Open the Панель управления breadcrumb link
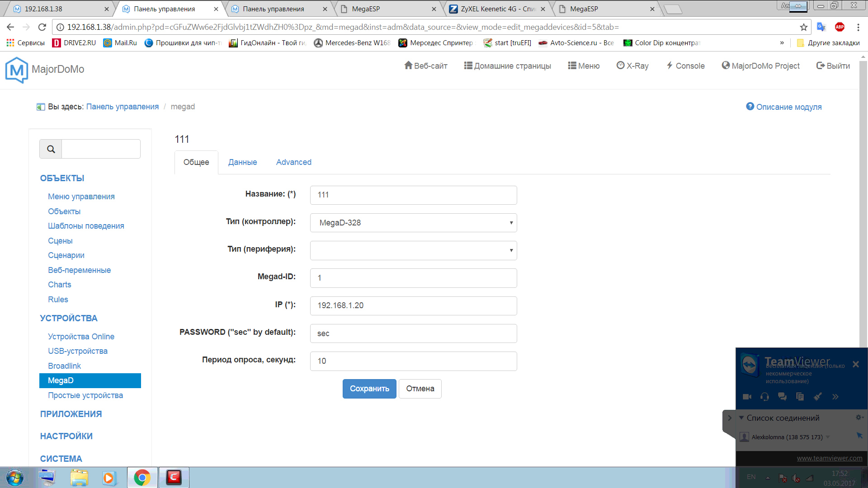The image size is (868, 488). [x=122, y=107]
